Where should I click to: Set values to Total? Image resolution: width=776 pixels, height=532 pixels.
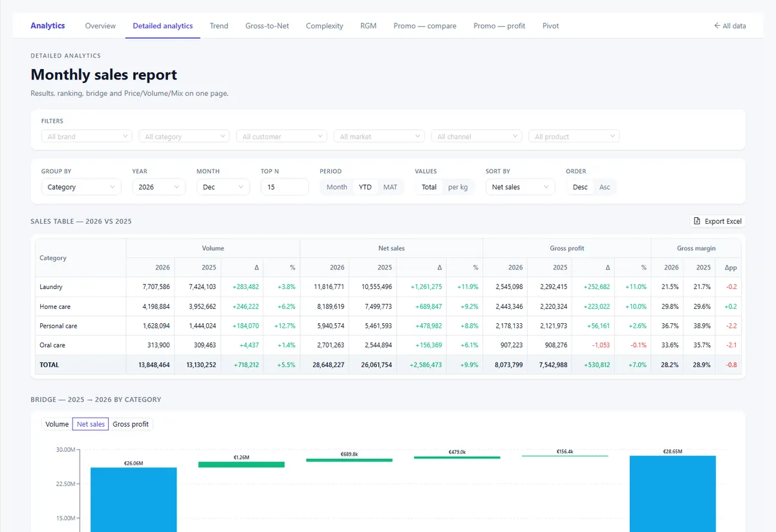click(429, 187)
